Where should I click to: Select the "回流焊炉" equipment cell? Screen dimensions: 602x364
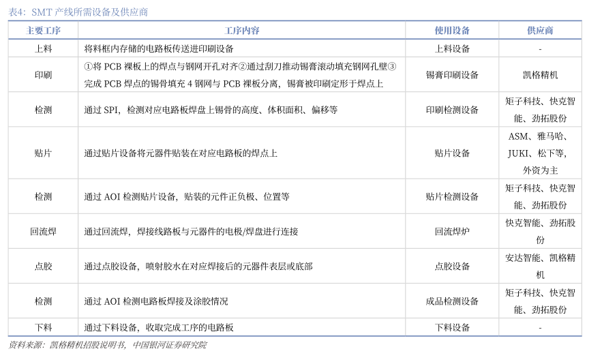point(452,232)
